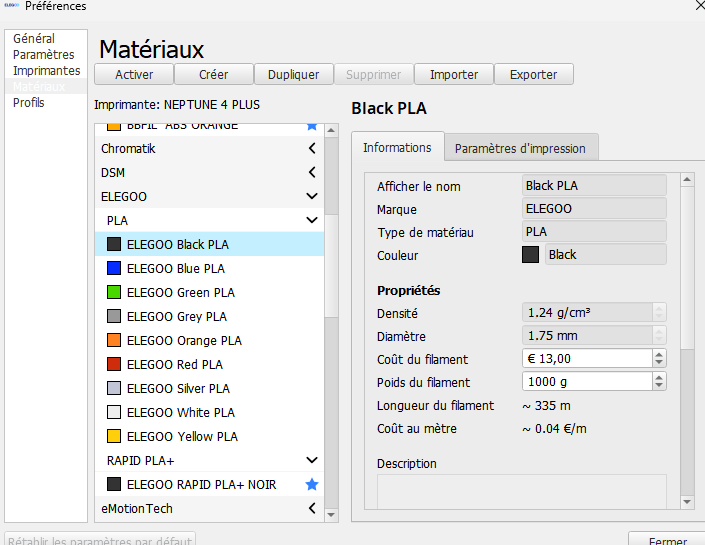Viewport: 705px width, 545px height.
Task: Open the Couleur black swatch in Informations
Action: pyautogui.click(x=531, y=255)
